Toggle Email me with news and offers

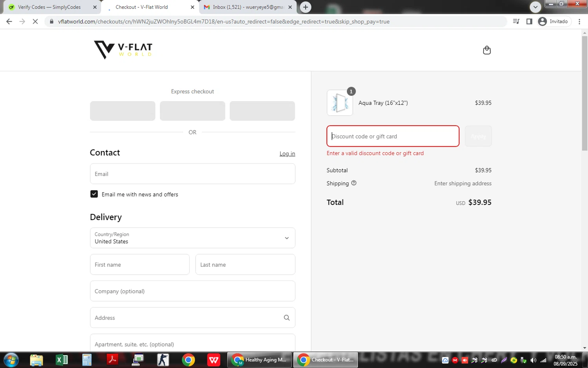coord(94,194)
